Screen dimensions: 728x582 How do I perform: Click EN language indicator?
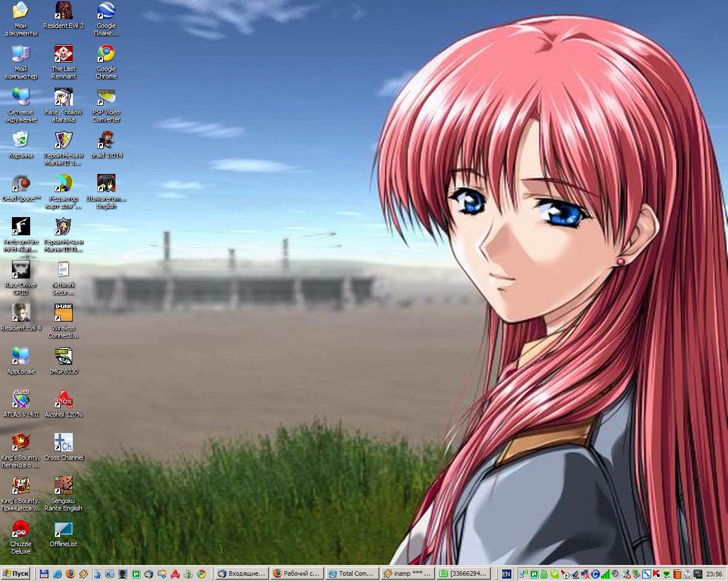[506, 574]
